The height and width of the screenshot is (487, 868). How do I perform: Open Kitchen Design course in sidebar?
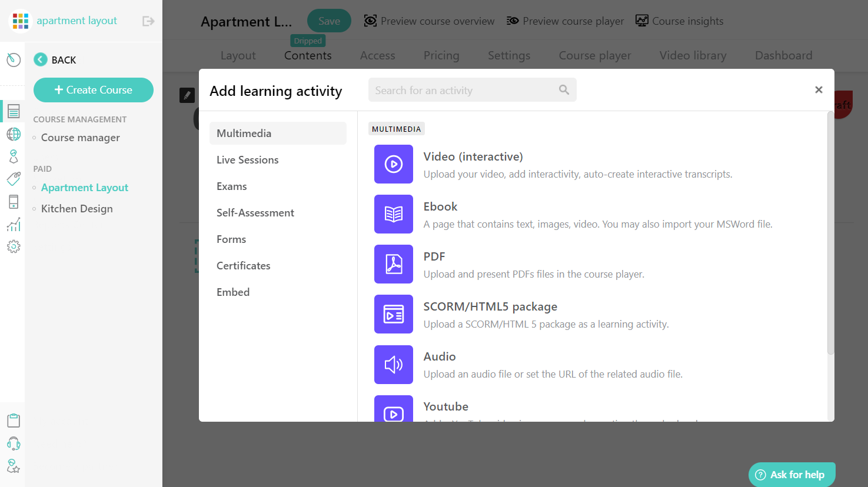pyautogui.click(x=77, y=209)
